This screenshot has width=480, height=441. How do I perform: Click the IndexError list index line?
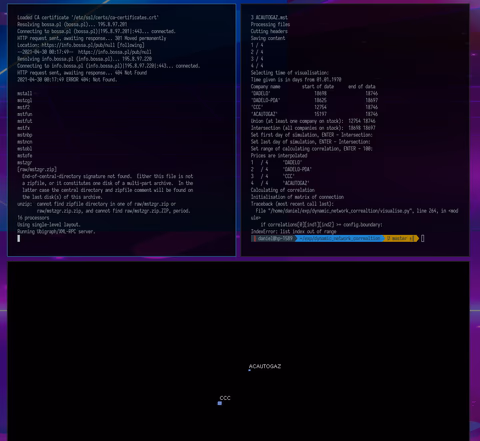click(294, 231)
